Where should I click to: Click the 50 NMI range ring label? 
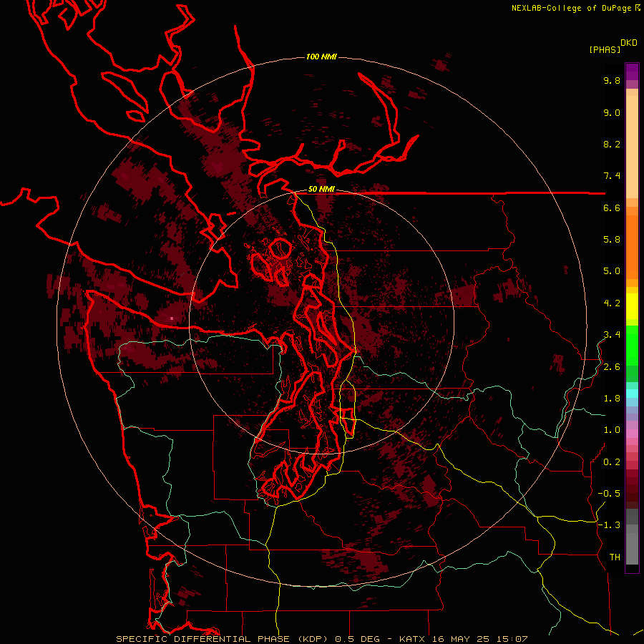coord(321,190)
